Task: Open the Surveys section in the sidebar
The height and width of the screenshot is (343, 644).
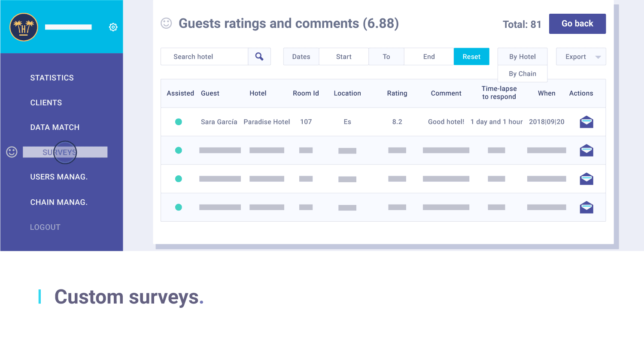Action: (60, 151)
